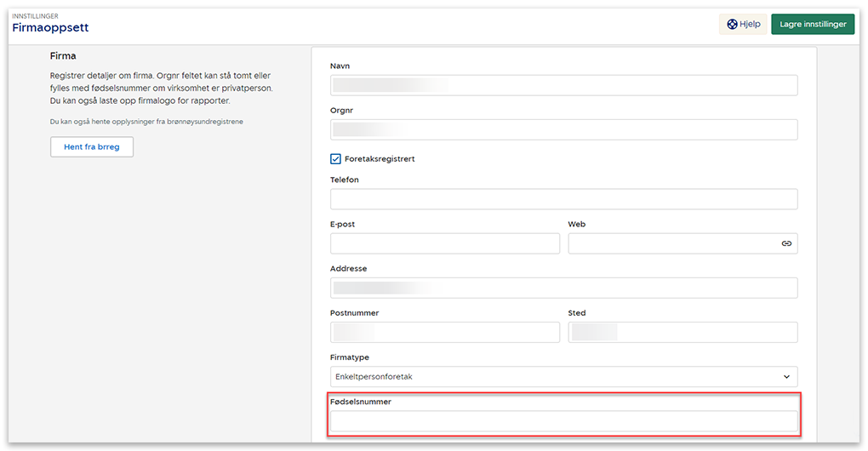
Task: Click the Sted input field
Action: click(682, 332)
